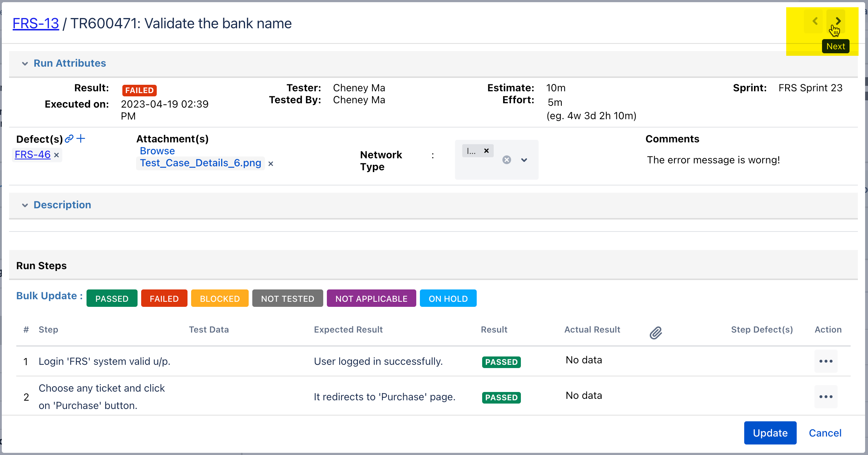Edit the Effort field value 5m
868x455 pixels.
[x=555, y=103]
